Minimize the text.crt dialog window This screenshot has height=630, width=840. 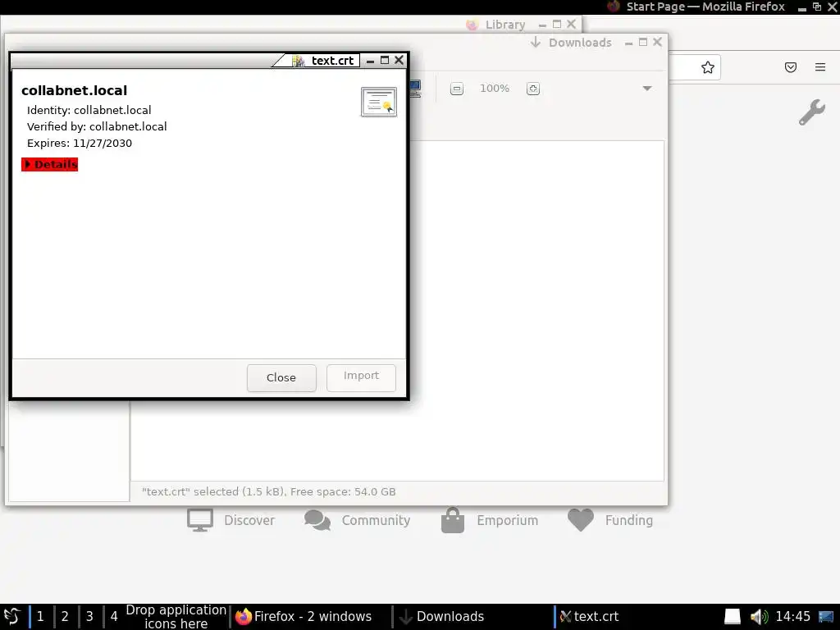tap(370, 61)
